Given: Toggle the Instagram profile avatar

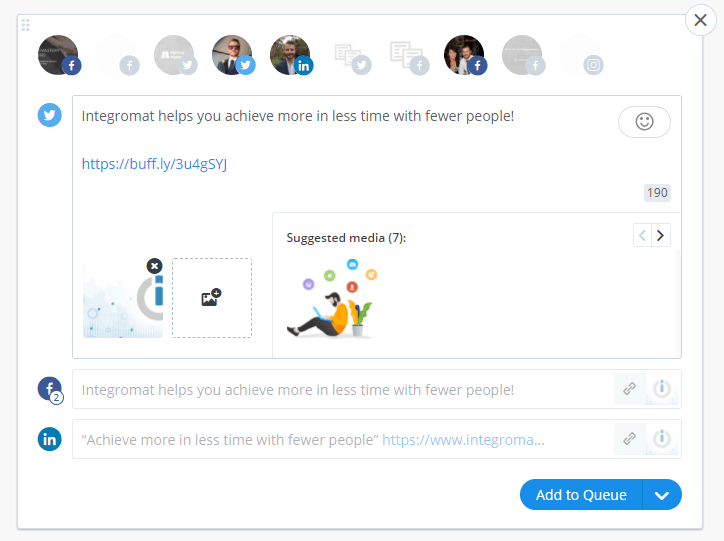Looking at the screenshot, I should click(x=580, y=56).
